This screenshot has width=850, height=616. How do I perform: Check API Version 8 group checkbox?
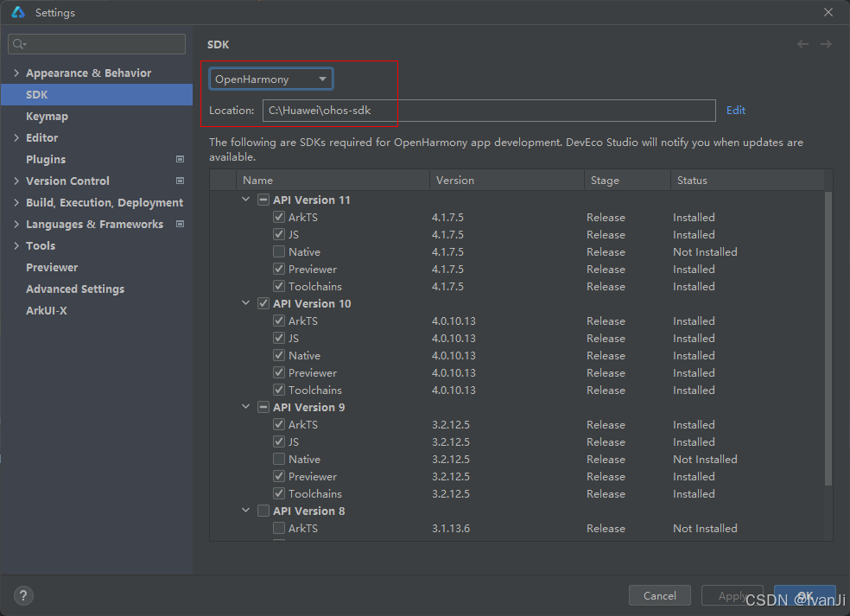tap(263, 511)
